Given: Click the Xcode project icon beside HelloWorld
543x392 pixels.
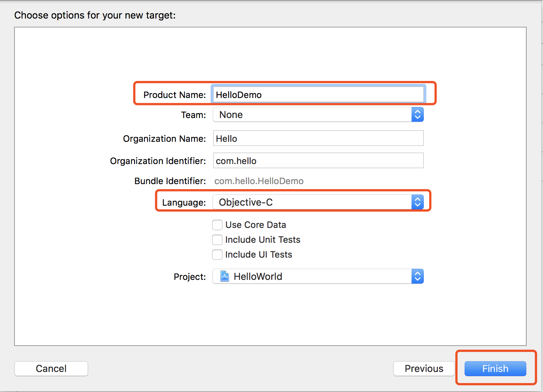Looking at the screenshot, I should 224,276.
